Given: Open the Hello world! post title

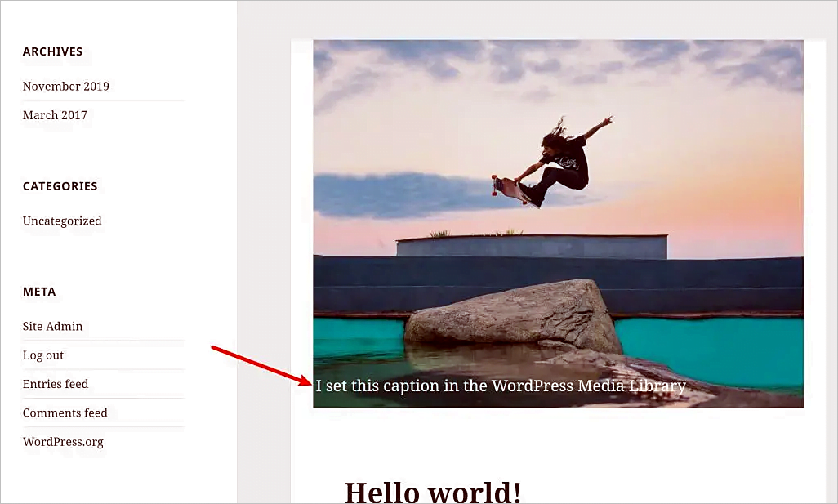Looking at the screenshot, I should [x=432, y=492].
